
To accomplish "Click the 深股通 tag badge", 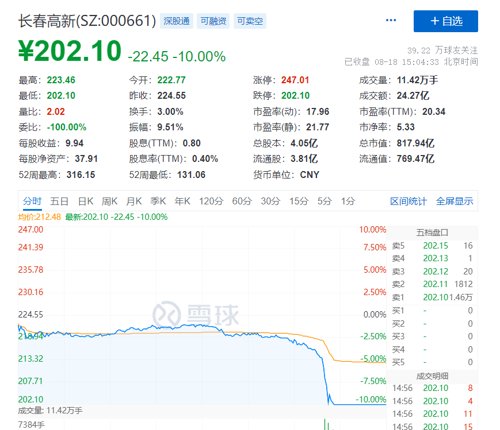I will [x=176, y=21].
